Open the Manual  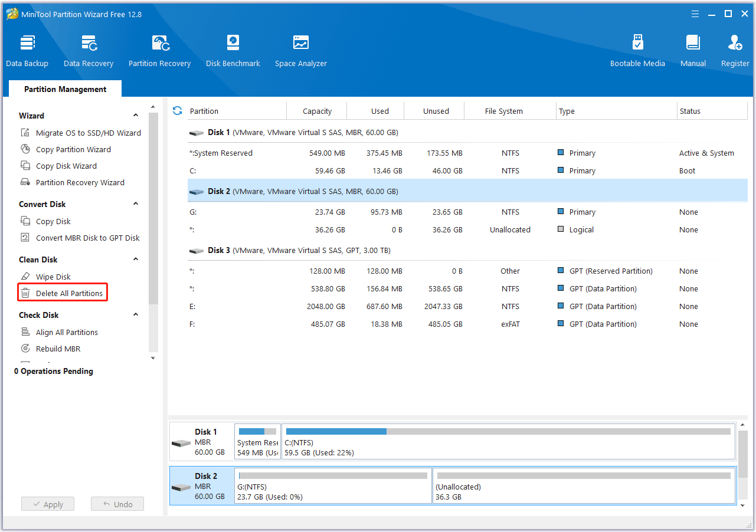693,51
